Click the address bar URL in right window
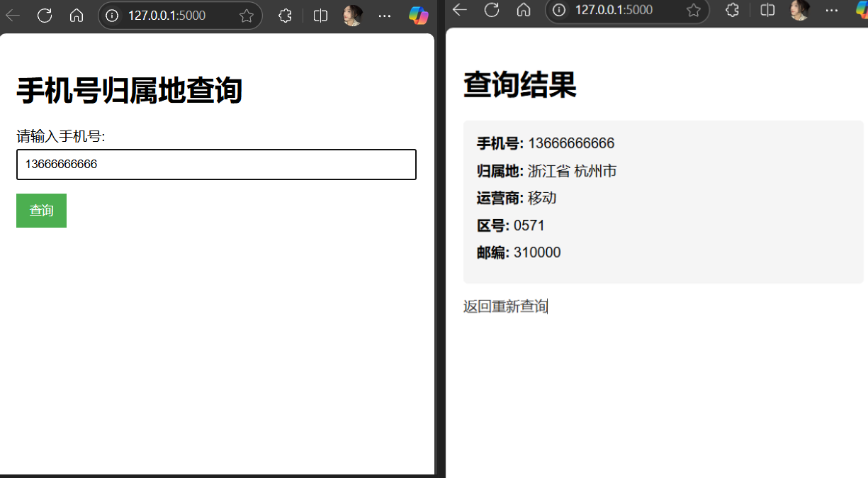The height and width of the screenshot is (478, 868). tap(614, 10)
